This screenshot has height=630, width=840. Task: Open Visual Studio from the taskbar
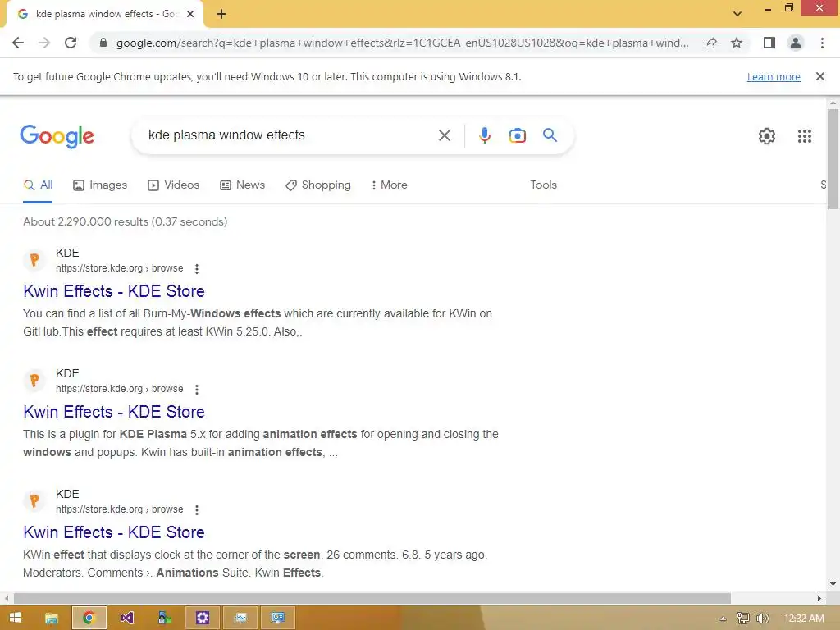pyautogui.click(x=126, y=619)
